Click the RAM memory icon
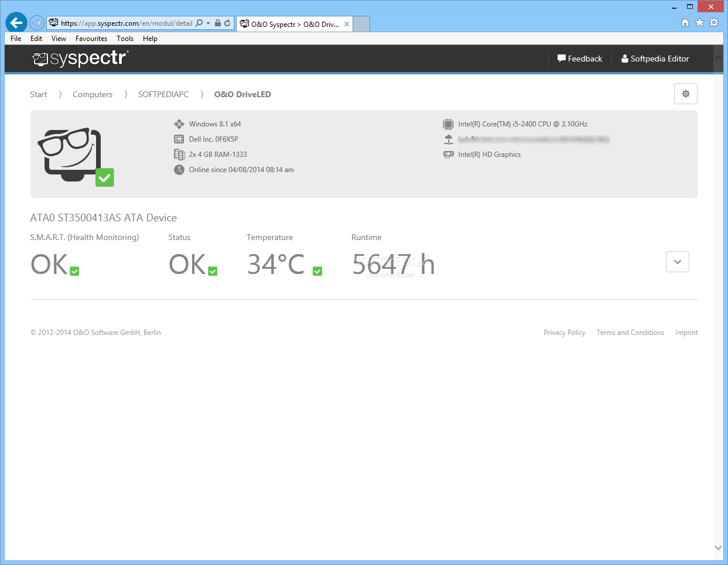 [x=179, y=155]
